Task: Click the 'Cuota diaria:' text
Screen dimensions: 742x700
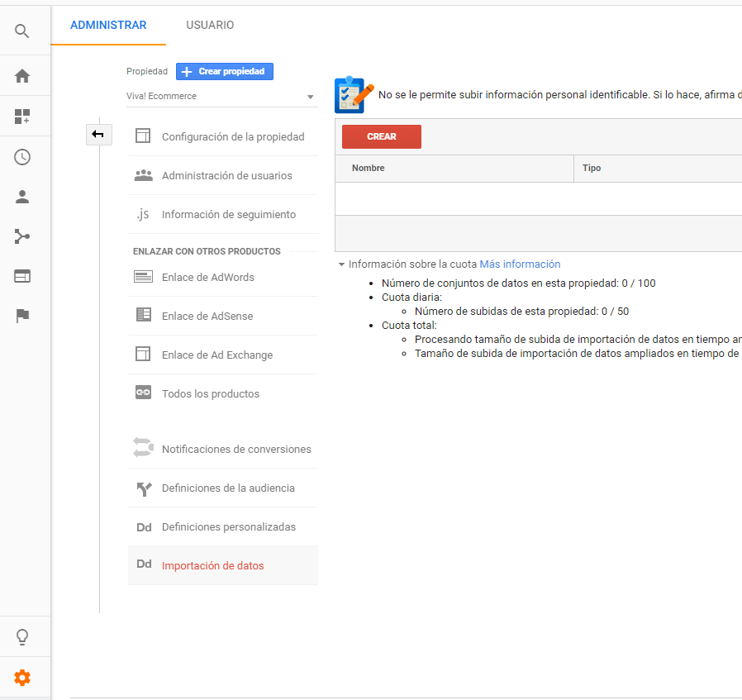Action: [411, 298]
